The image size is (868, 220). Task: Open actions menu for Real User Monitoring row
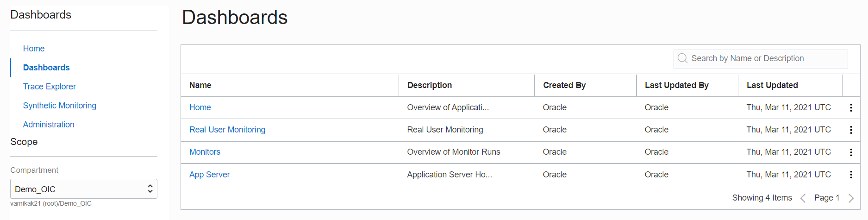coord(850,130)
